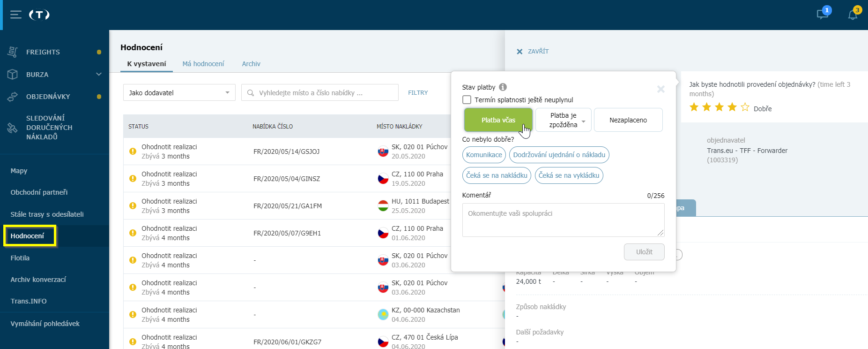The height and width of the screenshot is (349, 868).
Task: Click the STATUS column header
Action: click(139, 127)
